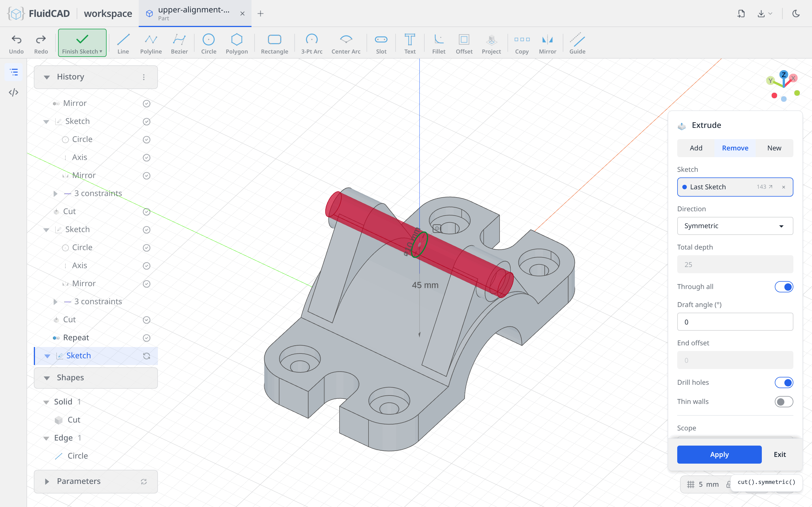Enable the Thin walls toggle
Image resolution: width=812 pixels, height=507 pixels.
(784, 401)
